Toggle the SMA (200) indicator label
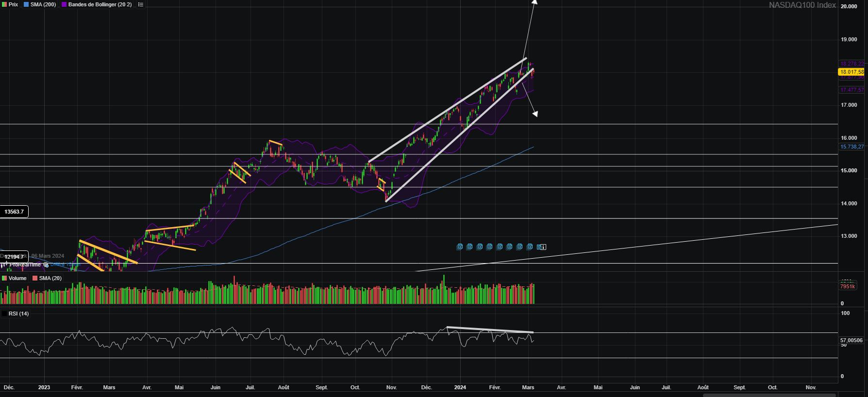This screenshot has width=868, height=397. pos(43,4)
